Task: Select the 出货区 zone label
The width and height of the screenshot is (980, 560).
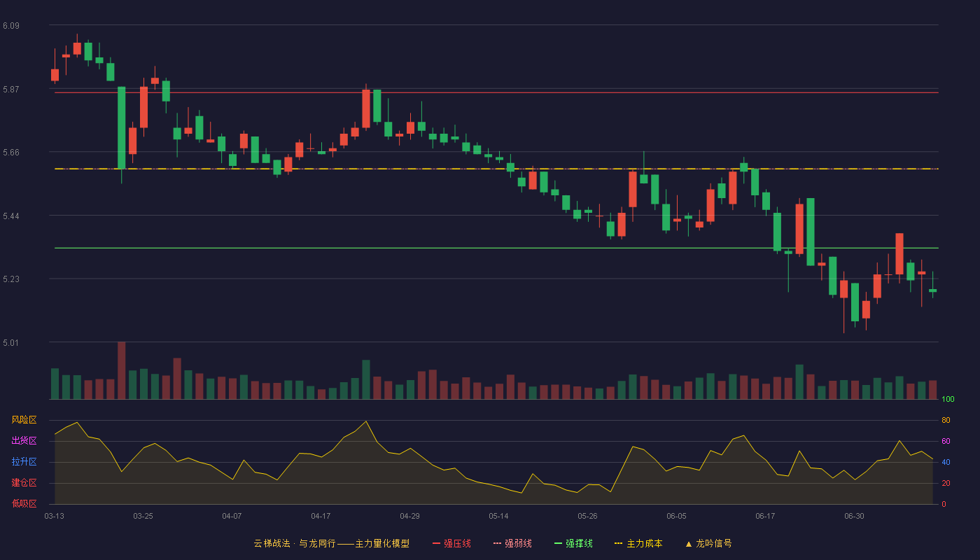Action: [x=24, y=441]
